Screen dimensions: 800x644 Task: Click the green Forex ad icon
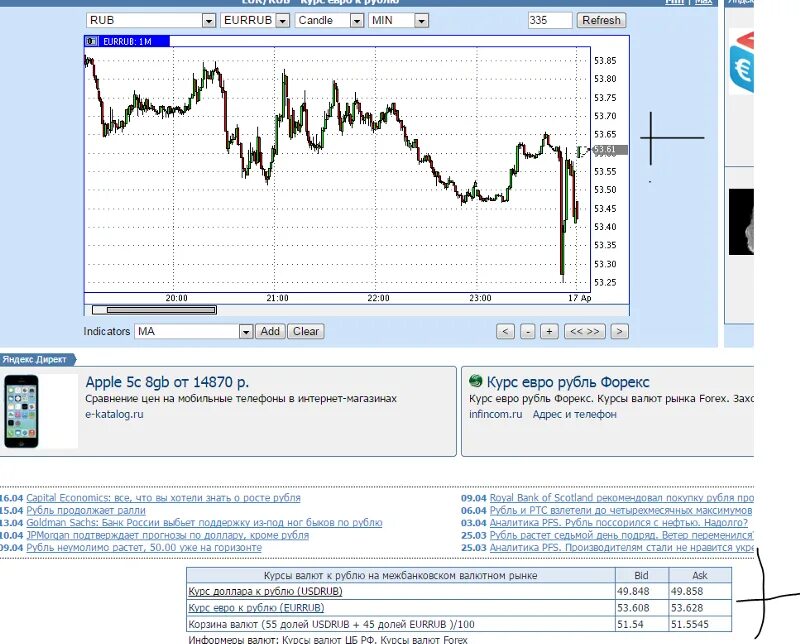(x=476, y=381)
